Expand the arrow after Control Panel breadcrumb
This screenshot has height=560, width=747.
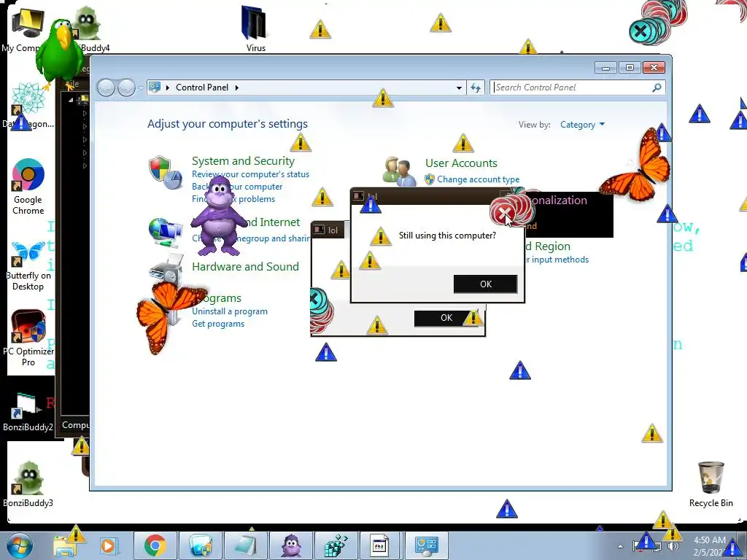coord(237,87)
